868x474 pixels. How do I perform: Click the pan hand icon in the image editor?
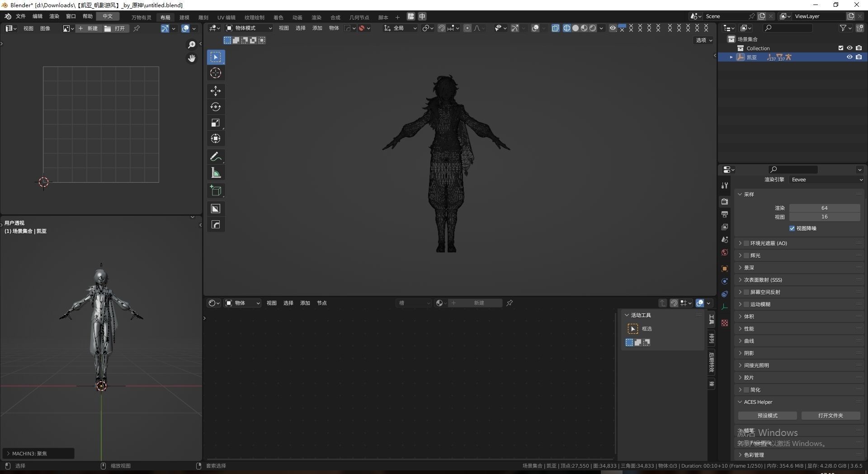pyautogui.click(x=192, y=58)
